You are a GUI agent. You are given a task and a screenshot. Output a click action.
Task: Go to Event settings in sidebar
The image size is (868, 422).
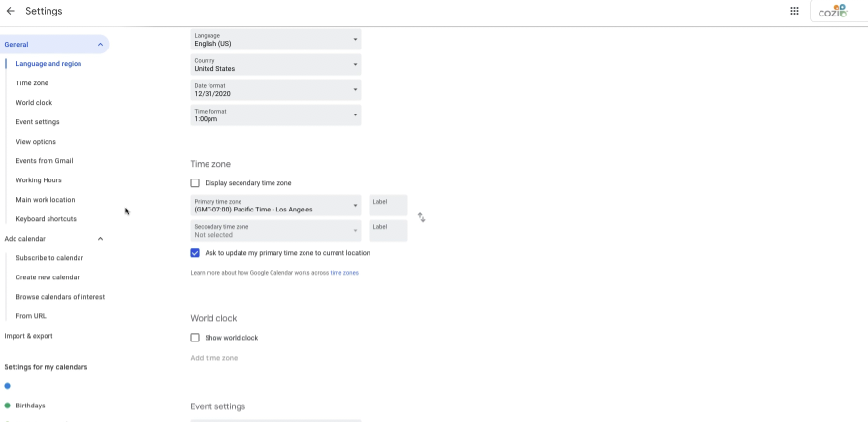point(38,122)
